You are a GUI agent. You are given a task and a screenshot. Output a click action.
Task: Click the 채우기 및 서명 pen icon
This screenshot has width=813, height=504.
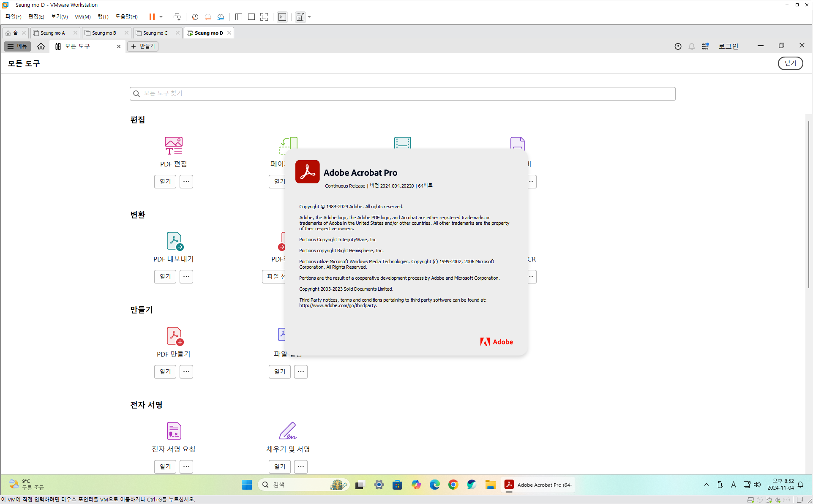[288, 431]
